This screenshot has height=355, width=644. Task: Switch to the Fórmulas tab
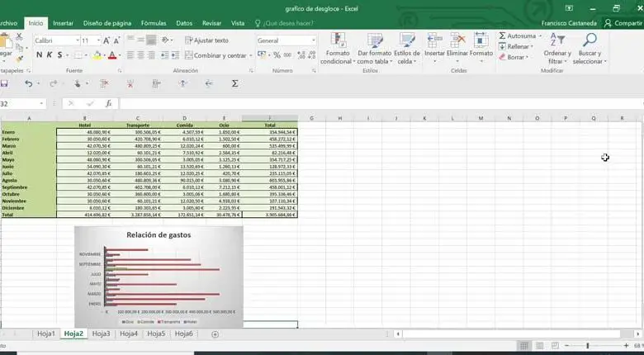[x=154, y=23]
